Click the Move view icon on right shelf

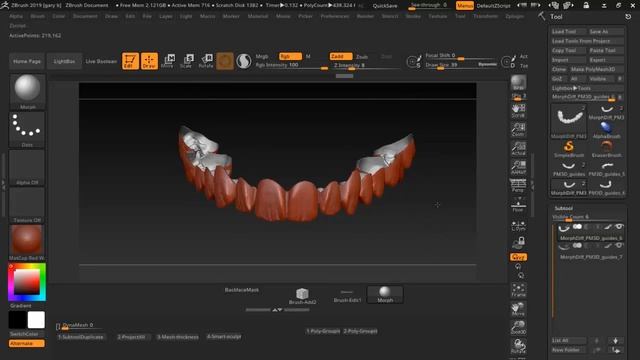518,309
